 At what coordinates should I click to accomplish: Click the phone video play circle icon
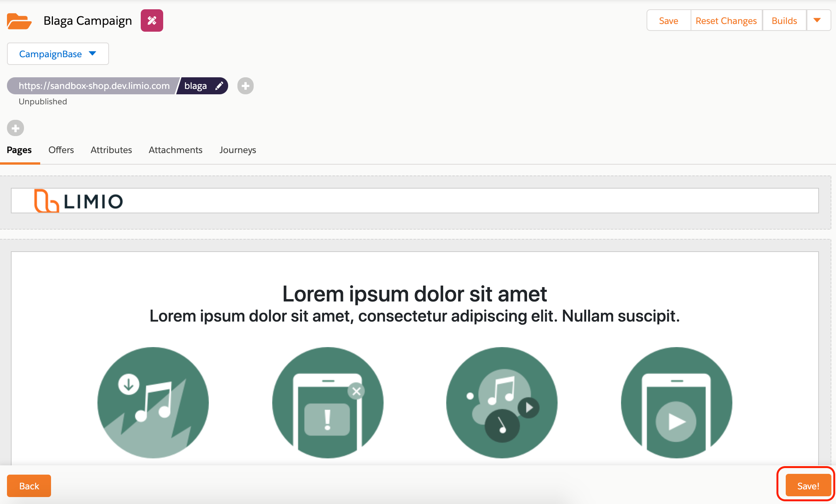(676, 403)
